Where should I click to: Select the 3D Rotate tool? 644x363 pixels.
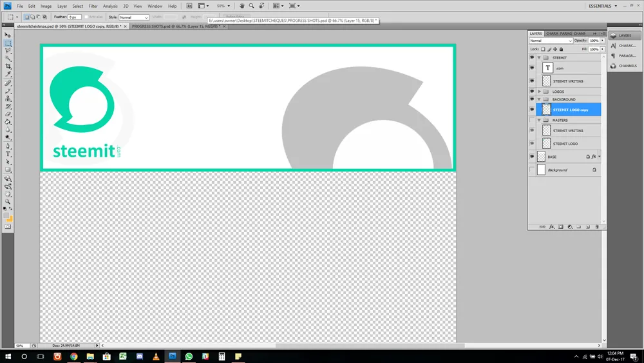pyautogui.click(x=8, y=179)
